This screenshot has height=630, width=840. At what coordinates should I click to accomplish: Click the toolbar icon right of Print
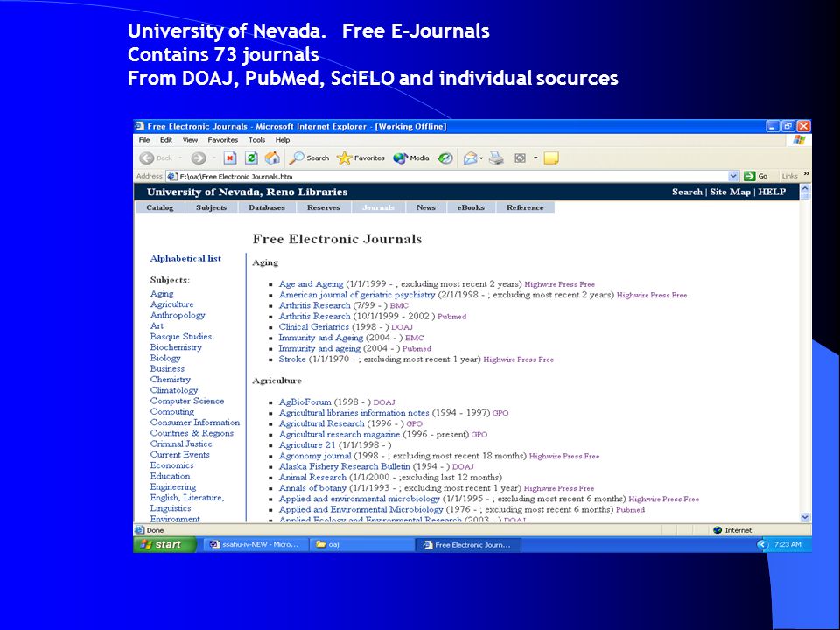coord(520,158)
